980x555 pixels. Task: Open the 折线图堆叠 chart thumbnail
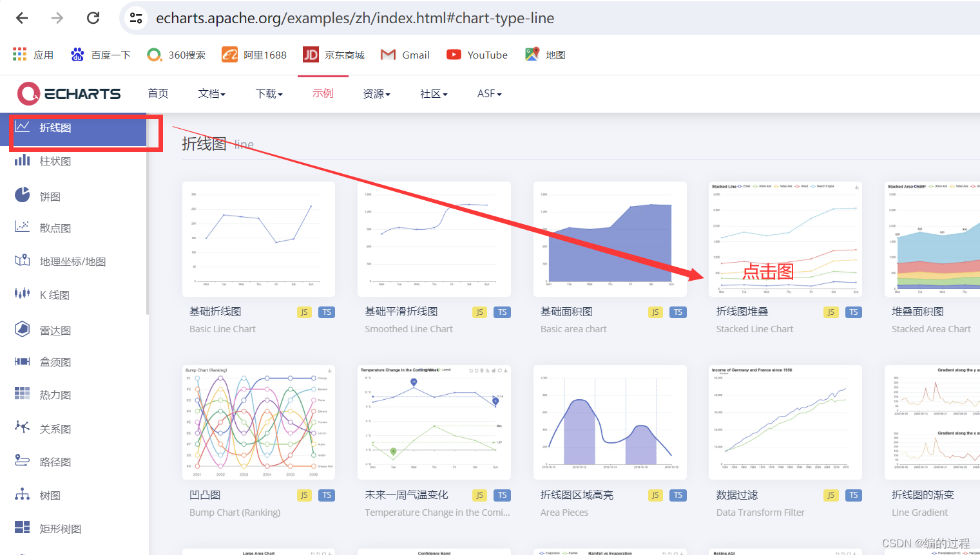[785, 240]
